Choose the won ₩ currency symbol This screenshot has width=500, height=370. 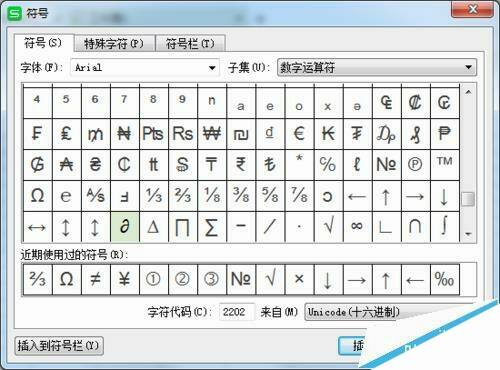coord(212,134)
